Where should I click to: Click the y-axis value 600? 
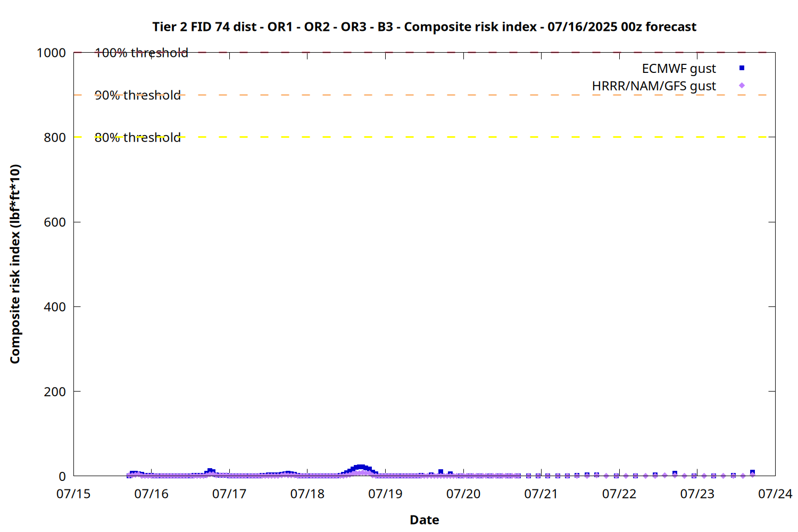coord(55,222)
